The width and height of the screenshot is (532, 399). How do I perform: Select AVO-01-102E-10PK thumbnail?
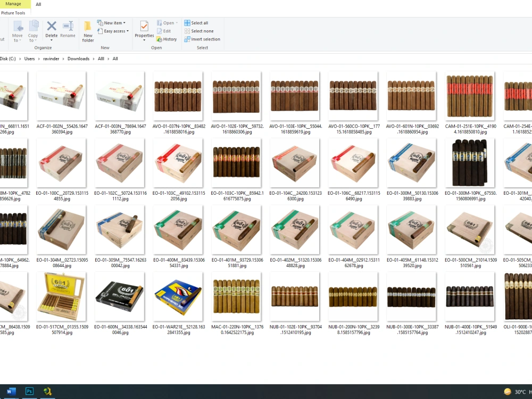click(237, 95)
